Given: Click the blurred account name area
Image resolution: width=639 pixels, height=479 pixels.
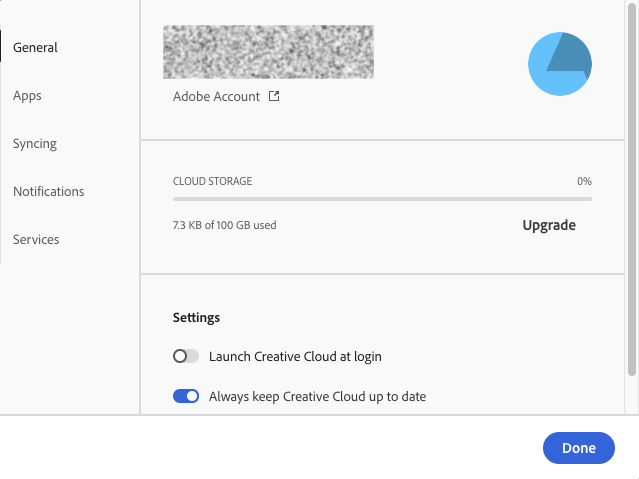Looking at the screenshot, I should (268, 52).
